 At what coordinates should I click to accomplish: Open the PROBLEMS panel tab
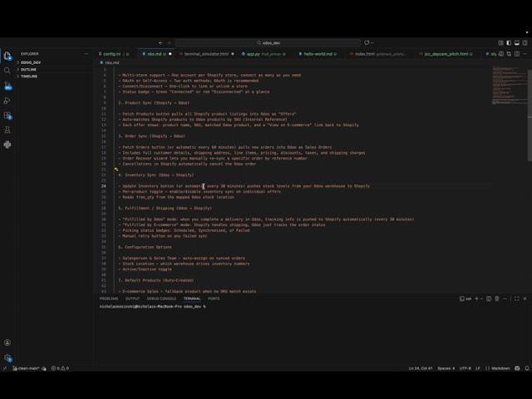pos(109,298)
